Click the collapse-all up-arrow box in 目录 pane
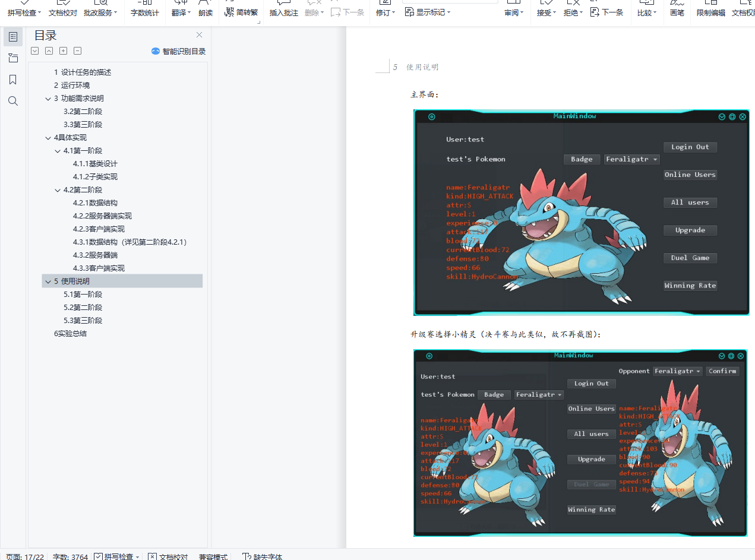 click(x=49, y=51)
